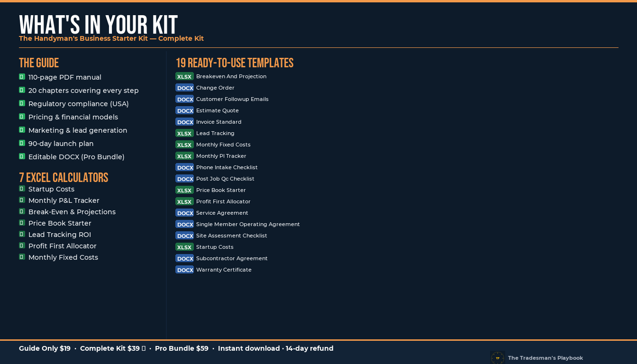Click the XLSX badge beside Startup Costs template

184,247
